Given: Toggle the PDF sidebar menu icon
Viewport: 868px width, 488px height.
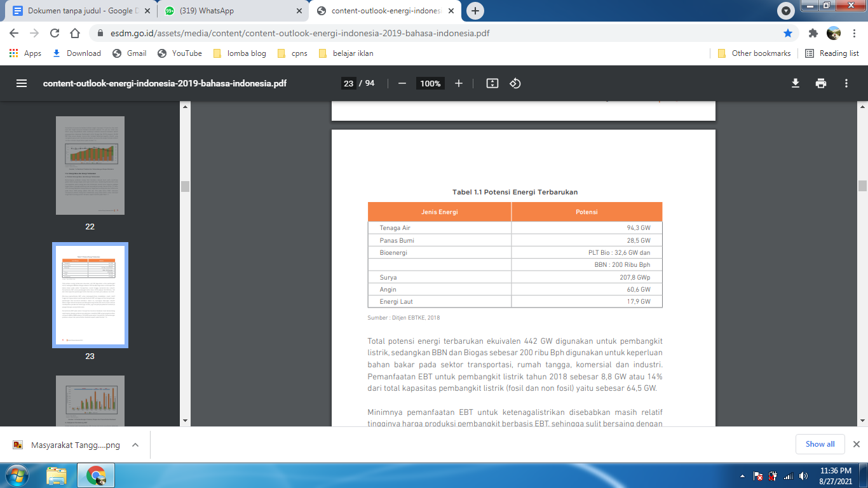Looking at the screenshot, I should [x=22, y=83].
